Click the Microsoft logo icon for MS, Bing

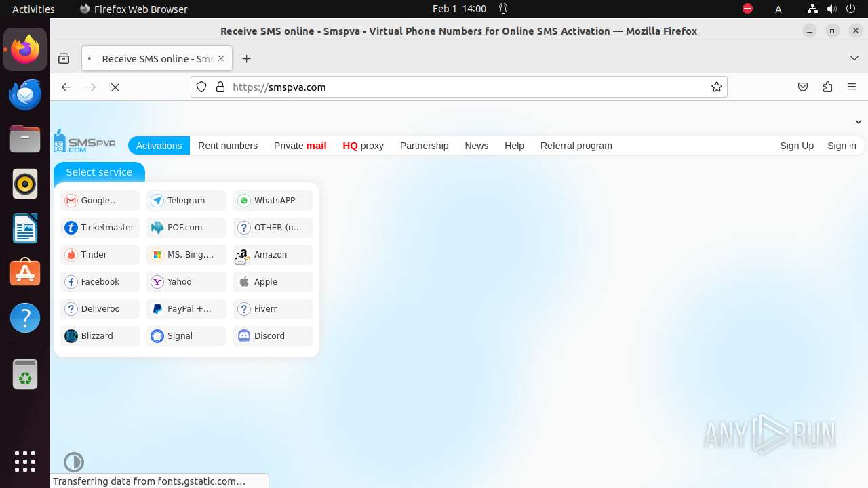tap(157, 255)
